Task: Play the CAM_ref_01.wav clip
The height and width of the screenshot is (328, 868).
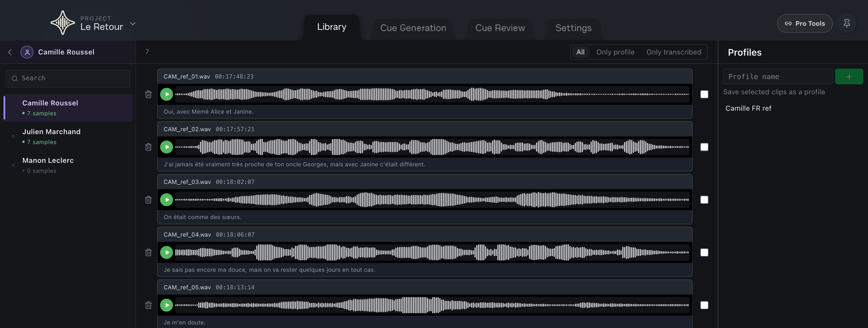Action: click(167, 94)
